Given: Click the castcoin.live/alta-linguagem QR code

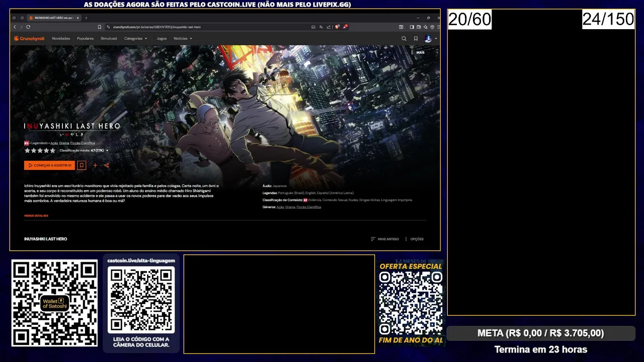Looking at the screenshot, I should click(141, 300).
